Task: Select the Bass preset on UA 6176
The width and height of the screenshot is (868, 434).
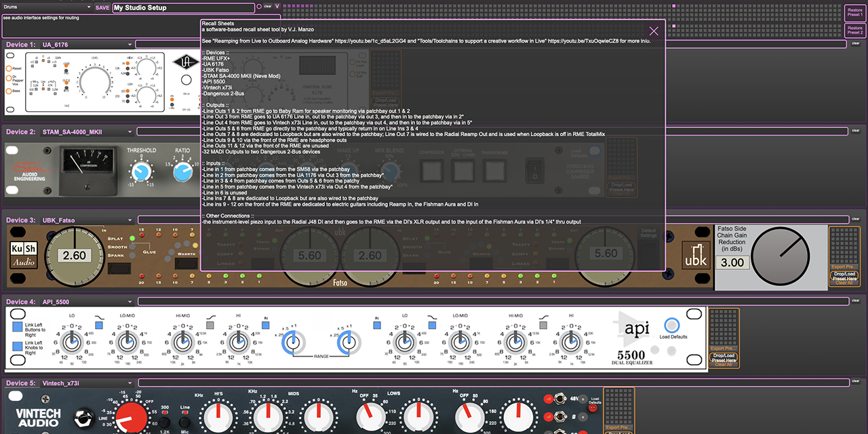Action: click(9, 91)
